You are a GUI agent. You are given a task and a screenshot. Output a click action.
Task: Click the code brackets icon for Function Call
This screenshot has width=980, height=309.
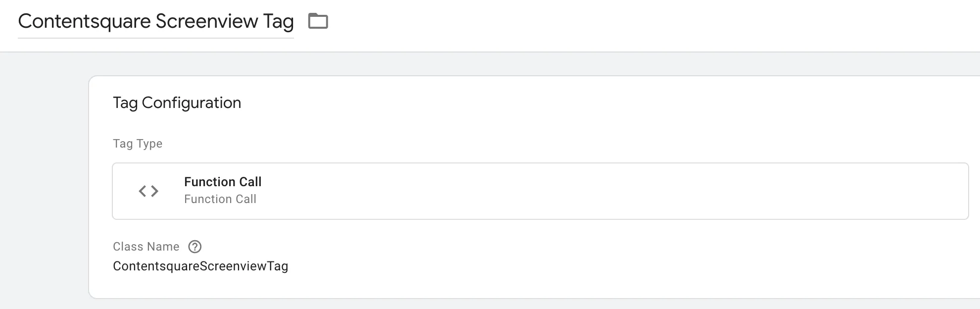point(148,191)
